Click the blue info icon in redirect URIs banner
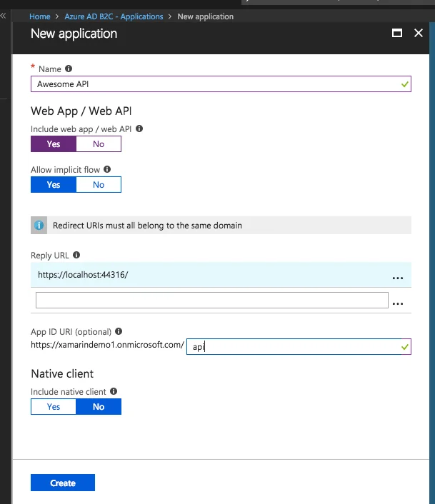Image resolution: width=435 pixels, height=504 pixels. point(39,225)
